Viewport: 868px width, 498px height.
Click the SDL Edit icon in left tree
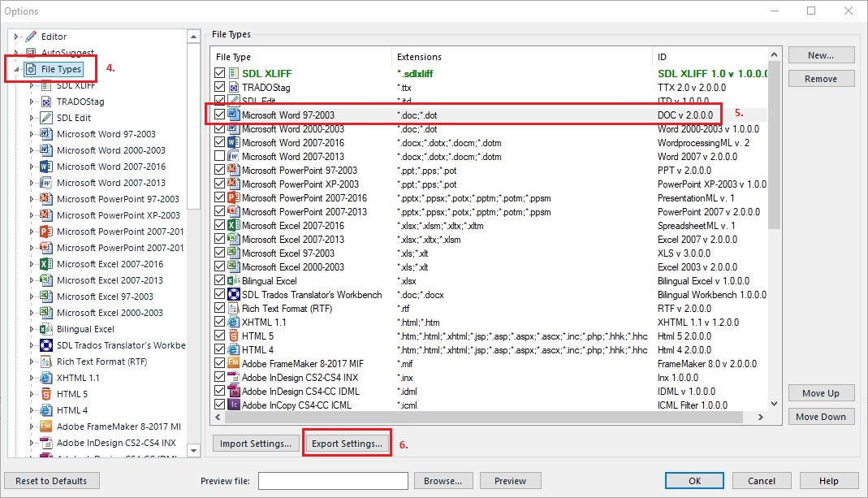point(46,118)
